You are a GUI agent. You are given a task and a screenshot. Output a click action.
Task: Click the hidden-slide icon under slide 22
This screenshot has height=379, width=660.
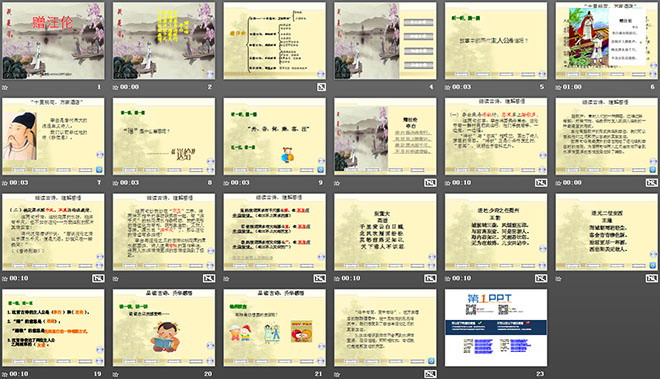[x=430, y=374]
